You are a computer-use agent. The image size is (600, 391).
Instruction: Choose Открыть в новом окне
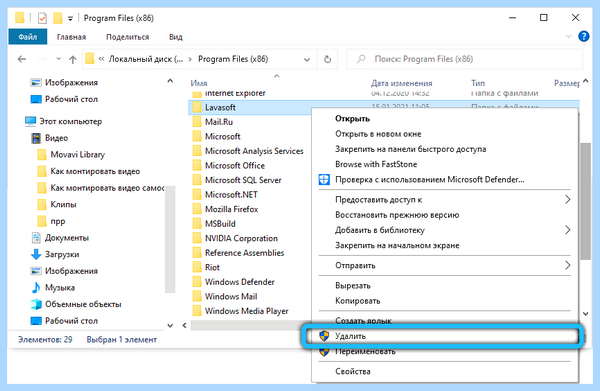378,134
